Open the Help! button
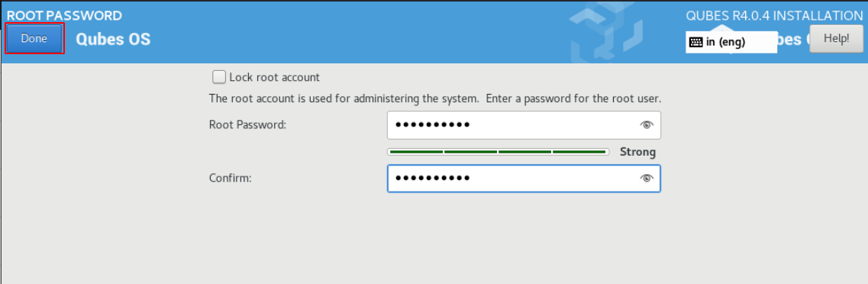Viewport: 868px width, 284px height. [x=836, y=39]
